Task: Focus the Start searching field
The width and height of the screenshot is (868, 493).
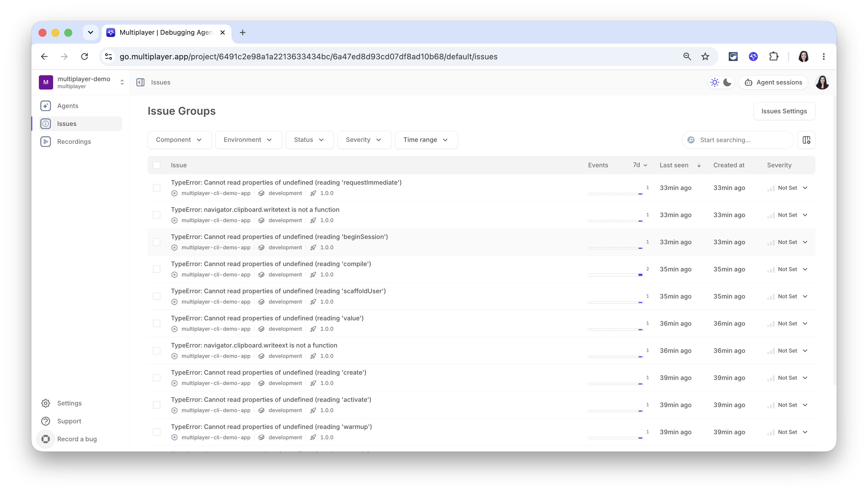Action: pos(738,140)
